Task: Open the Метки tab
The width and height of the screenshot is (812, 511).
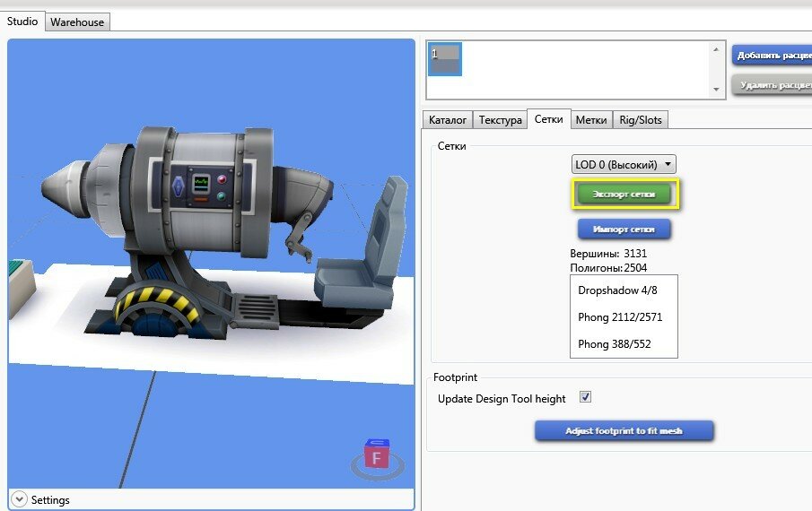Action: point(591,120)
